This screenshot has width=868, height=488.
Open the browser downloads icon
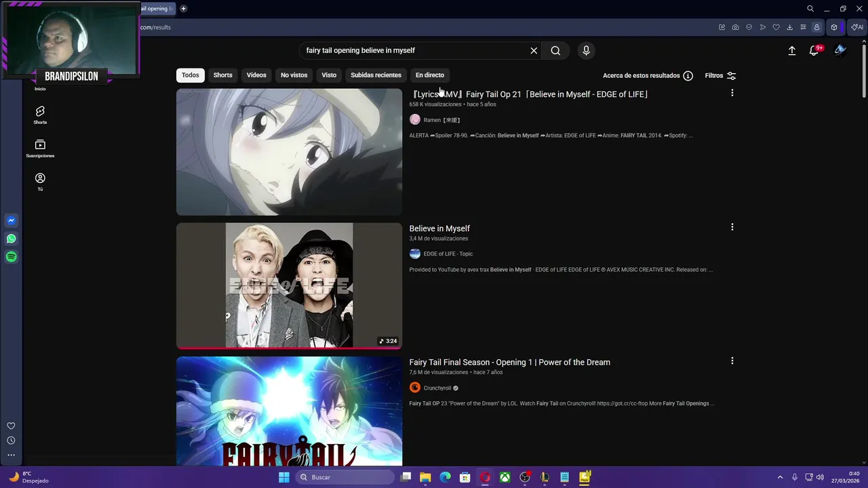(x=790, y=27)
